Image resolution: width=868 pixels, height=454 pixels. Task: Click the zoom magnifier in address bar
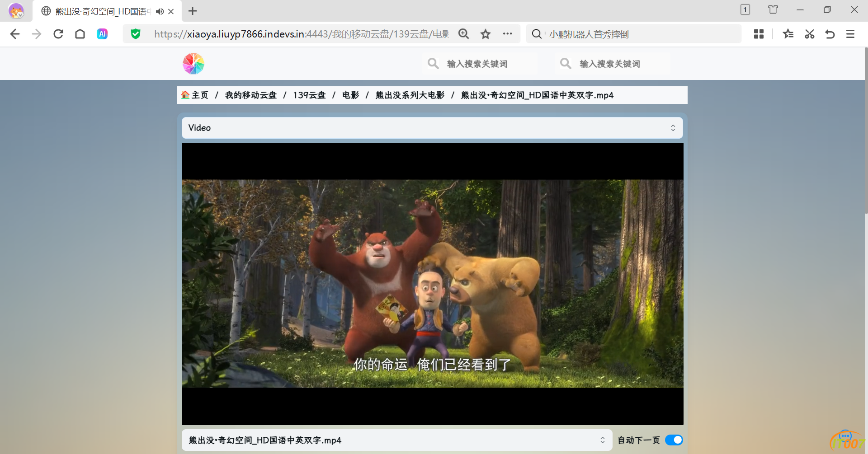coord(463,34)
